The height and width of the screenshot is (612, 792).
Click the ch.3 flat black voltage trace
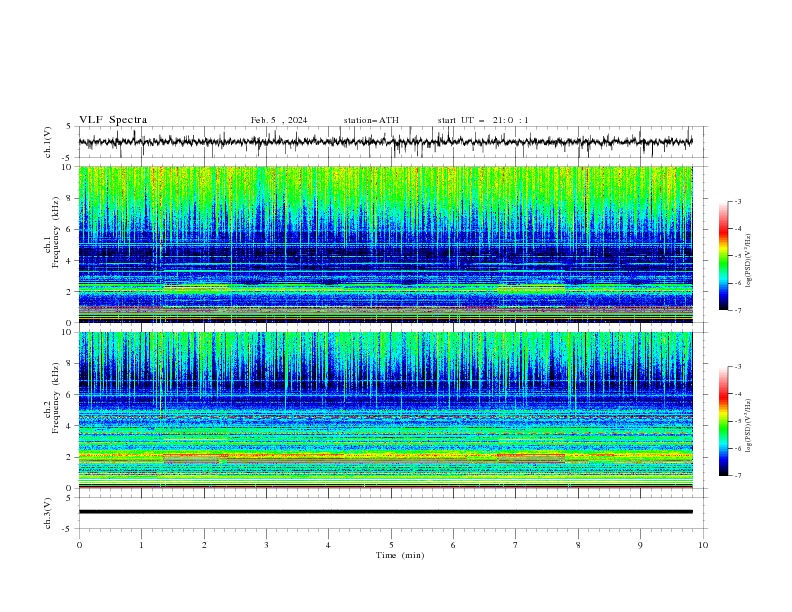coord(386,512)
